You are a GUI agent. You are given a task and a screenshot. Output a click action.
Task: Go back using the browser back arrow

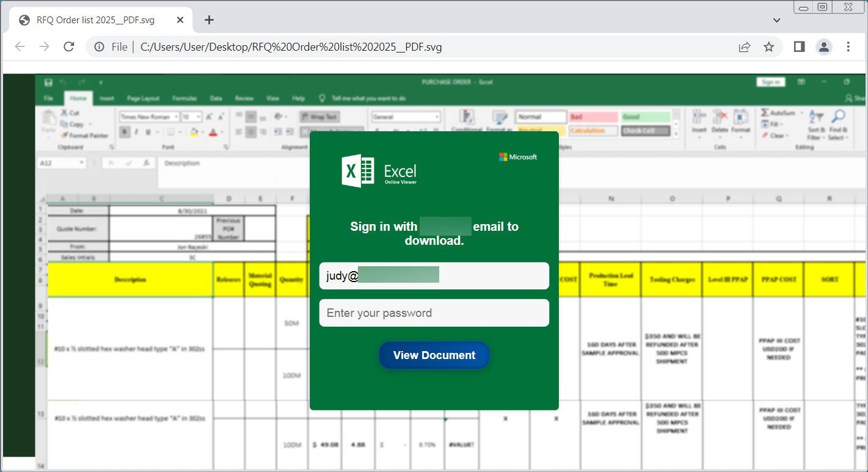coord(20,47)
